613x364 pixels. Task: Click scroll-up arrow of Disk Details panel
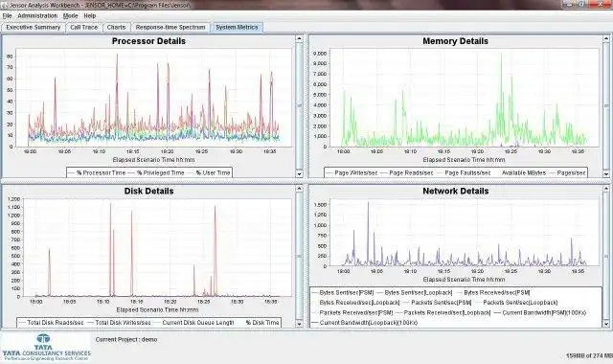pos(299,189)
